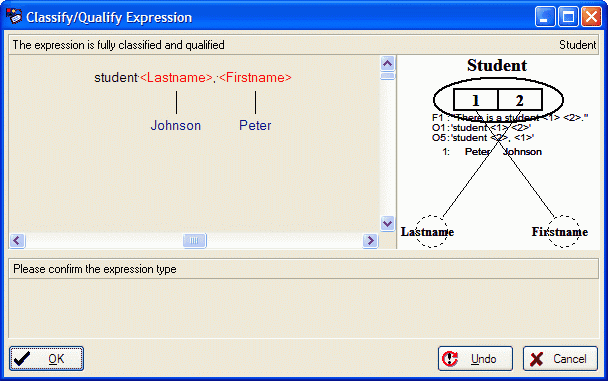Click the scroll right arrow below expression
Screen dimensions: 608x381
(x=370, y=240)
